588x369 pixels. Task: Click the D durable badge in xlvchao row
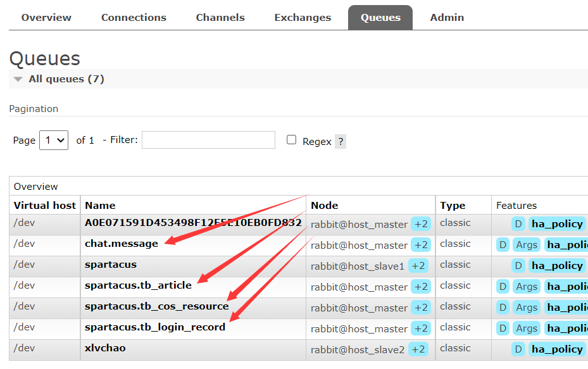click(x=518, y=349)
